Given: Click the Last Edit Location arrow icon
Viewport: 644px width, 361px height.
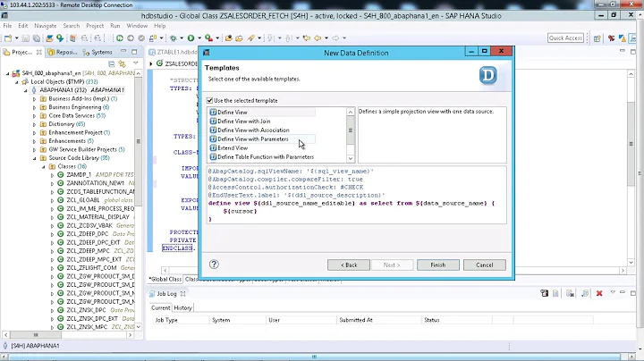Looking at the screenshot, I should pyautogui.click(x=307, y=38).
